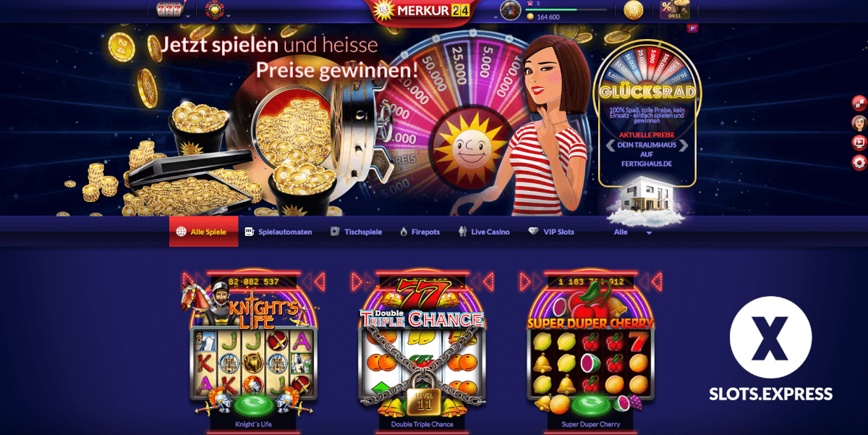Open the gold coin shop icon
Viewport: 868px width, 435px height.
coord(634,9)
